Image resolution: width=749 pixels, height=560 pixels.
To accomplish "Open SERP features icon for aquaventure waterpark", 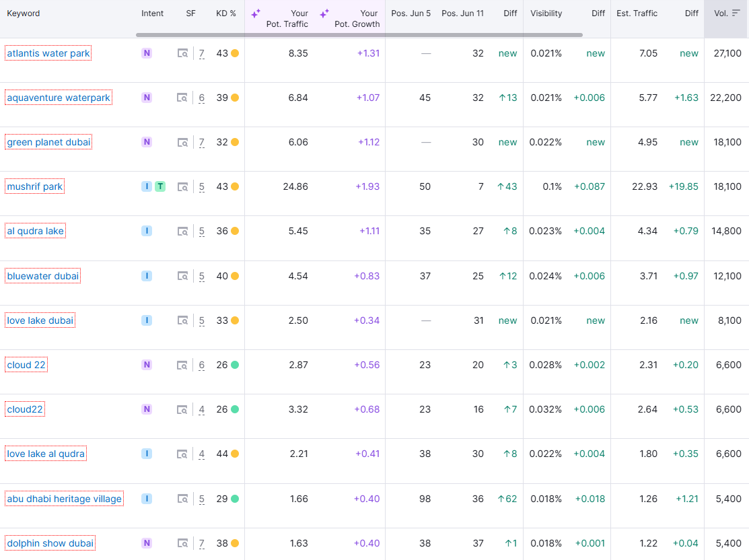I will click(x=182, y=98).
